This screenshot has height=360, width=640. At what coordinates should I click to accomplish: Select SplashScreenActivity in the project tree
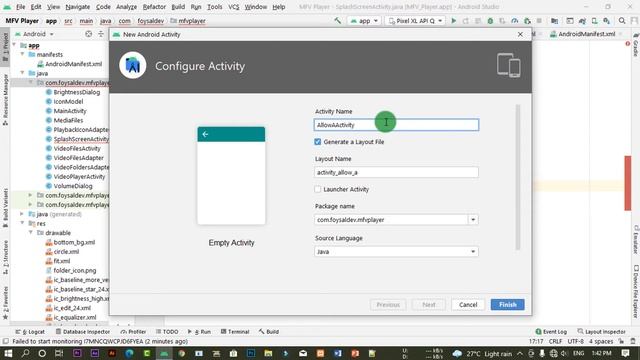tap(81, 139)
